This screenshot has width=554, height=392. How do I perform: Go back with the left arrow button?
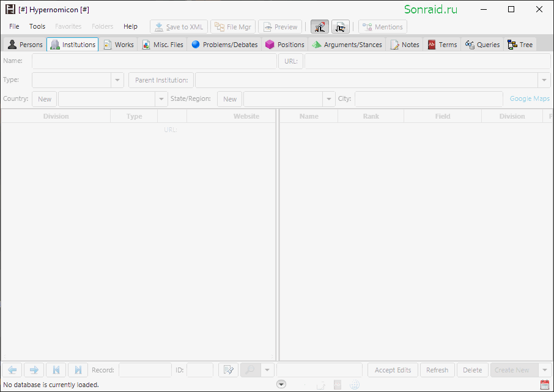12,370
